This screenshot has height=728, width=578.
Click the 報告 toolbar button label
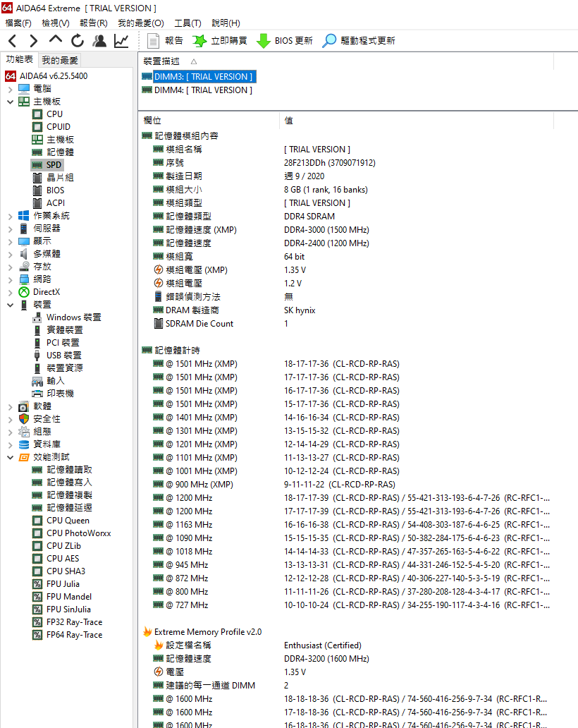click(x=174, y=41)
